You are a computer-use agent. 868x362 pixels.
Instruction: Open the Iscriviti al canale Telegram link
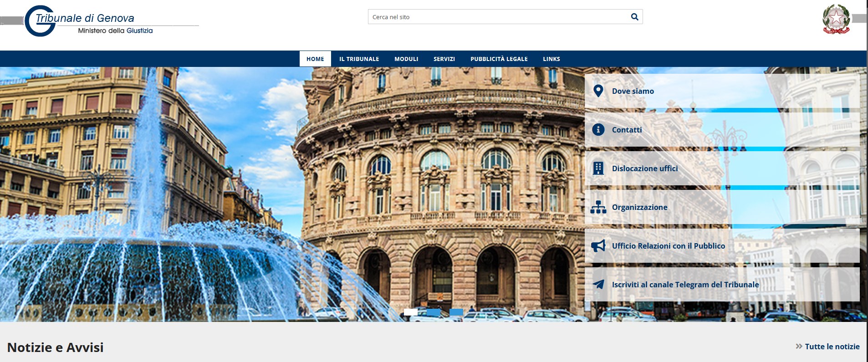click(685, 285)
